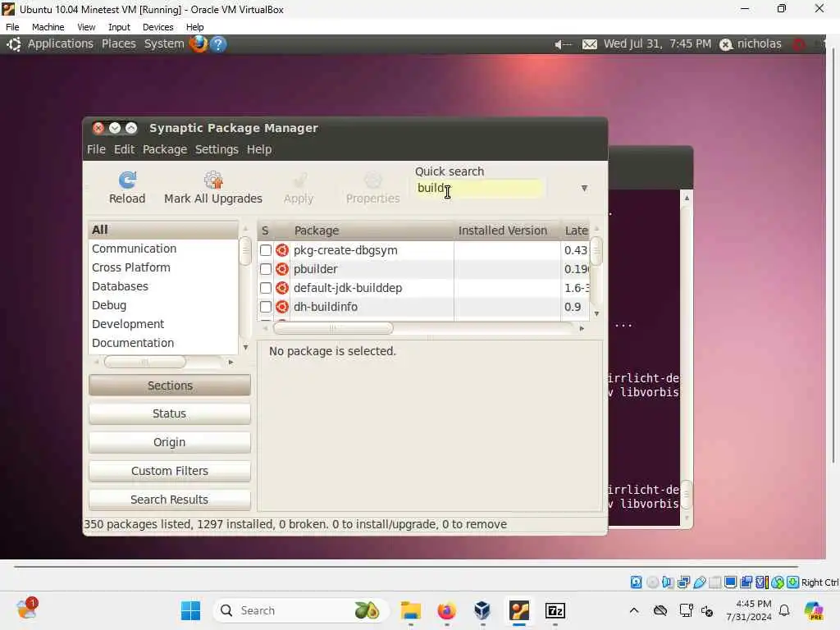
Task: Open nicholas user menu in Ubuntu panel
Action: 751,44
